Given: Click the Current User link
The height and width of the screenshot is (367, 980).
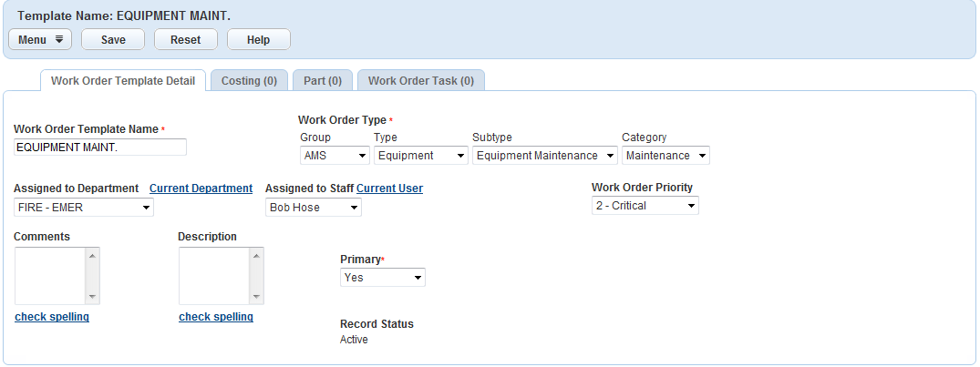Looking at the screenshot, I should click(x=389, y=189).
